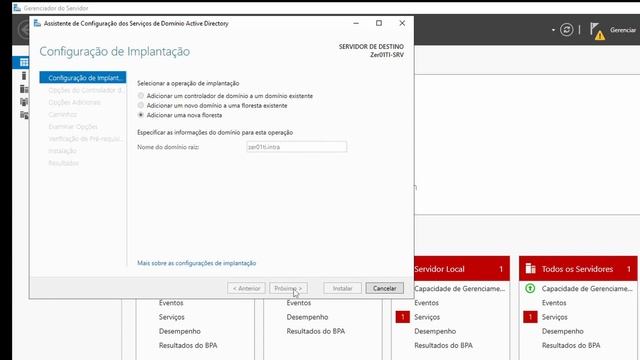Open the 'Servidor Local' tile header
This screenshot has height=360, width=640.
click(x=462, y=269)
